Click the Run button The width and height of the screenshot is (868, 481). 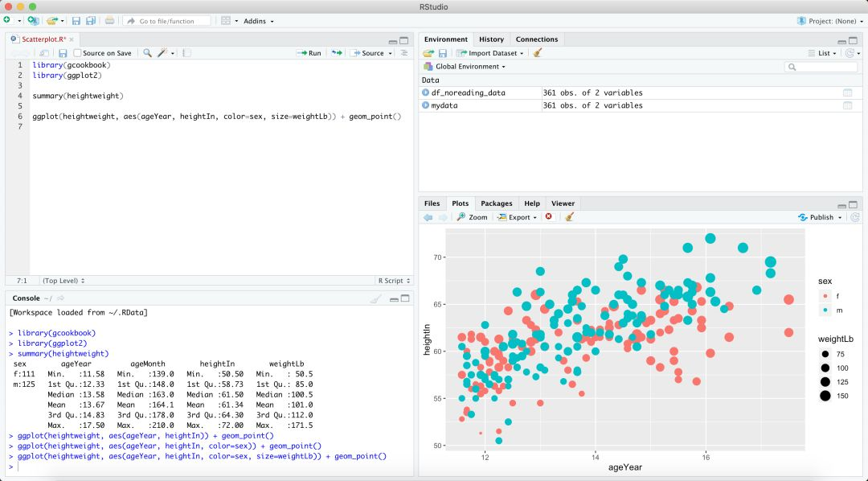click(x=309, y=53)
